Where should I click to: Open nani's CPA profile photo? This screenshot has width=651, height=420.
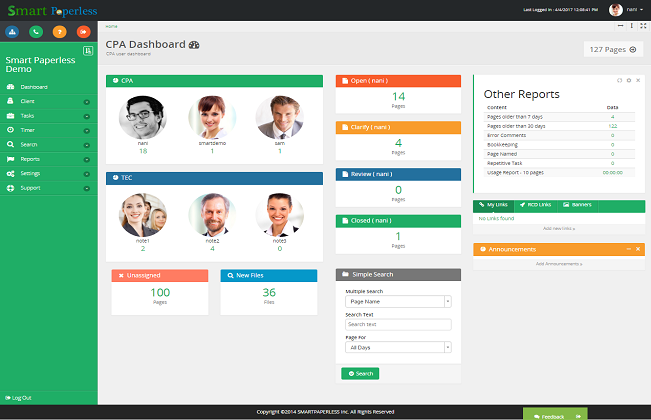(x=143, y=117)
